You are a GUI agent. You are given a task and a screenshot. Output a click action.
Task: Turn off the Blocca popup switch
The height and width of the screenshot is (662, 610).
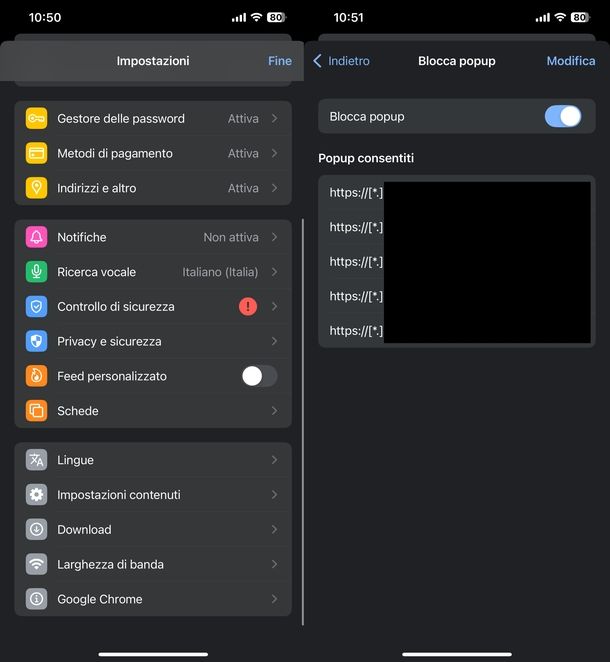click(x=563, y=117)
